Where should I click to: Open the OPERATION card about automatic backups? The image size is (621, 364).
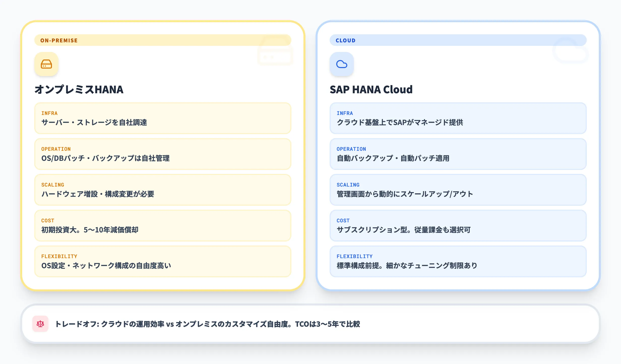458,154
